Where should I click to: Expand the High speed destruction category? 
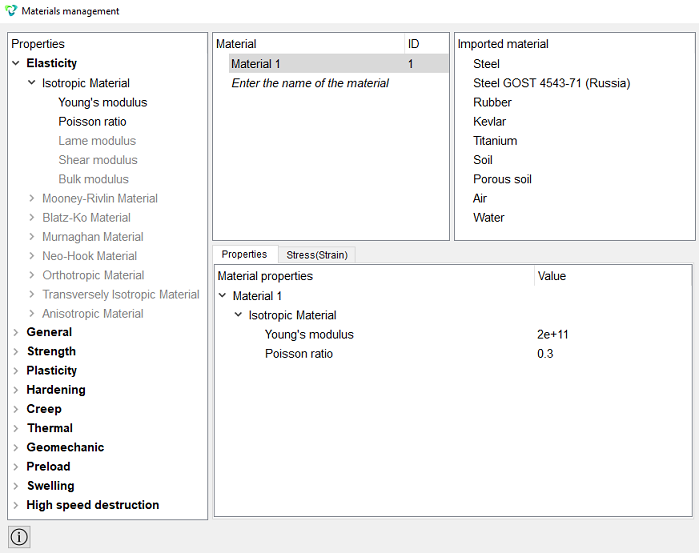point(16,505)
